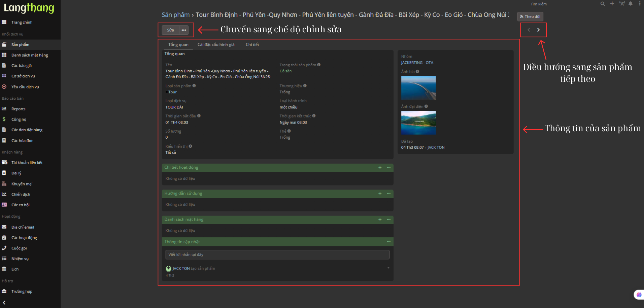644x308 pixels.
Task: Open the vertical dots menu top right
Action: [x=640, y=4]
